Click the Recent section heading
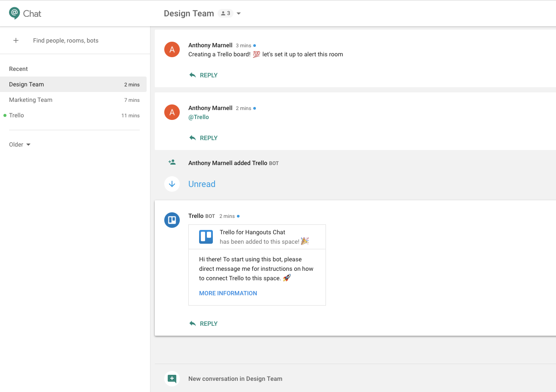Image resolution: width=556 pixels, height=392 pixels. [18, 69]
